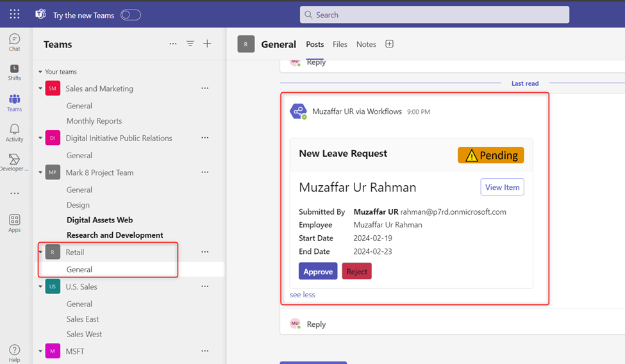This screenshot has width=625, height=364.
Task: Click the Muzaffar UR via Workflows sender name
Action: click(357, 112)
